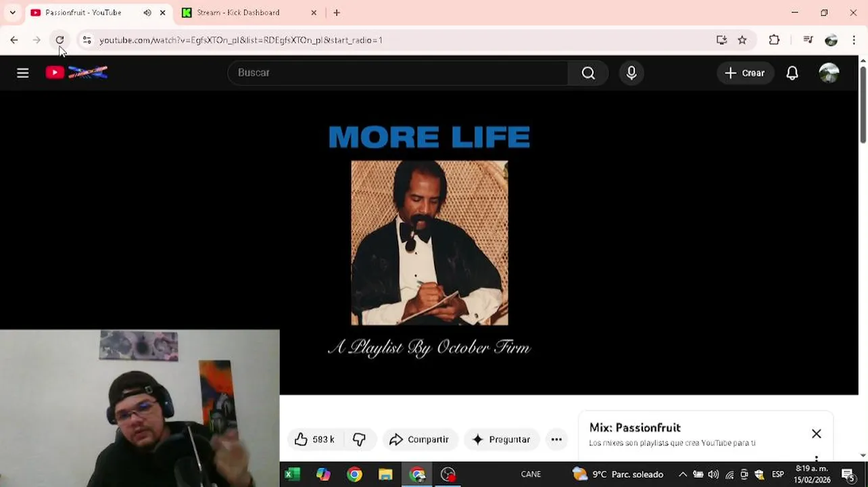Go back with browser back arrow
868x487 pixels.
pyautogui.click(x=14, y=40)
